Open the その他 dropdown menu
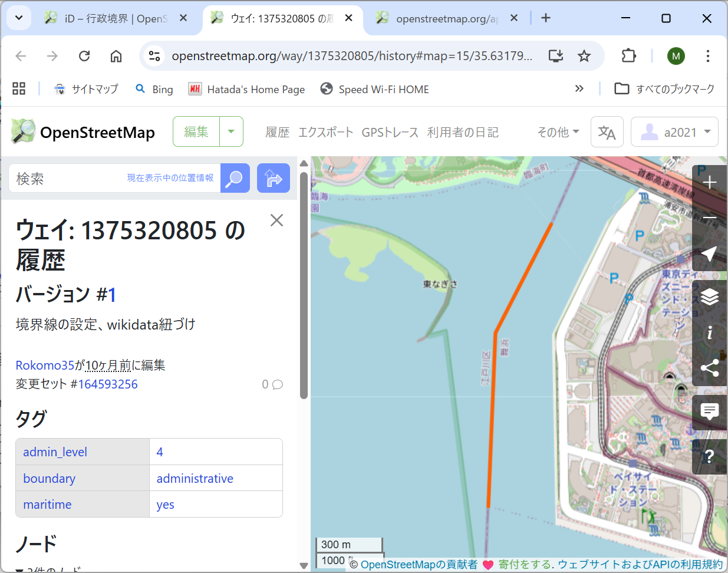 pos(558,132)
